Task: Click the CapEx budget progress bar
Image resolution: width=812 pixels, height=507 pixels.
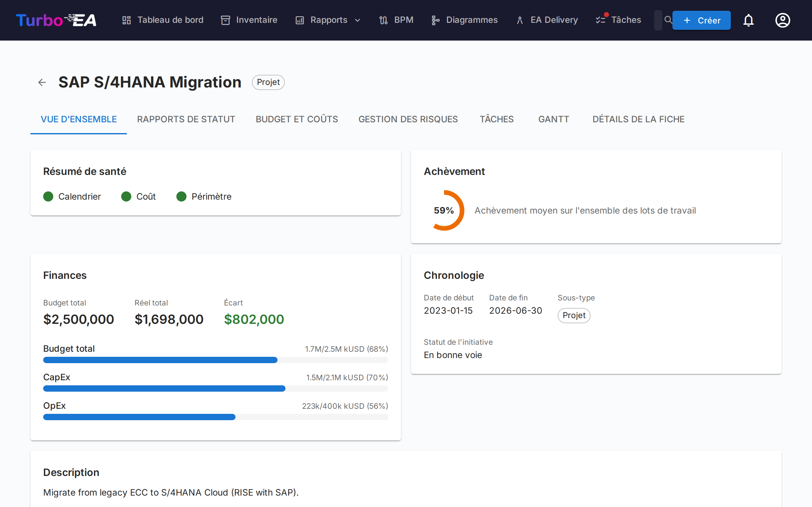Action: point(215,388)
